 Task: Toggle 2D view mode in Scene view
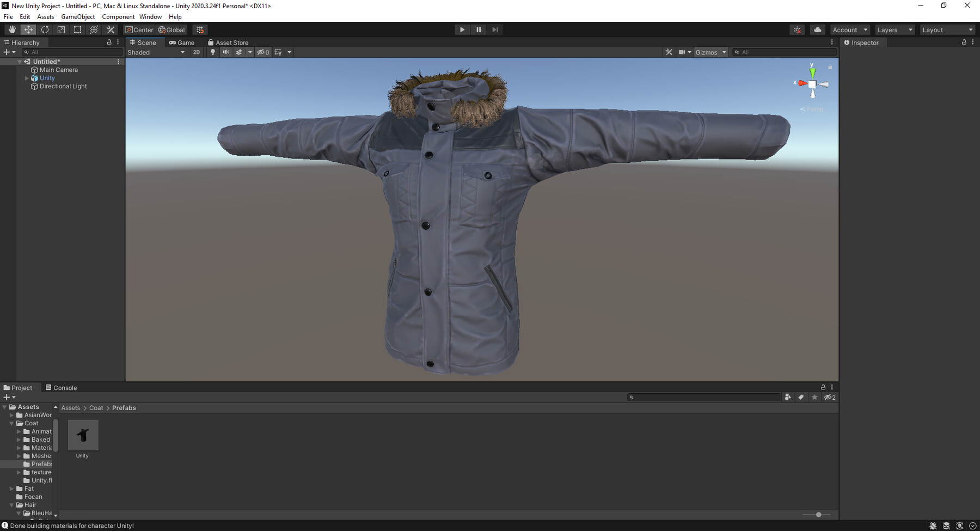(x=196, y=52)
